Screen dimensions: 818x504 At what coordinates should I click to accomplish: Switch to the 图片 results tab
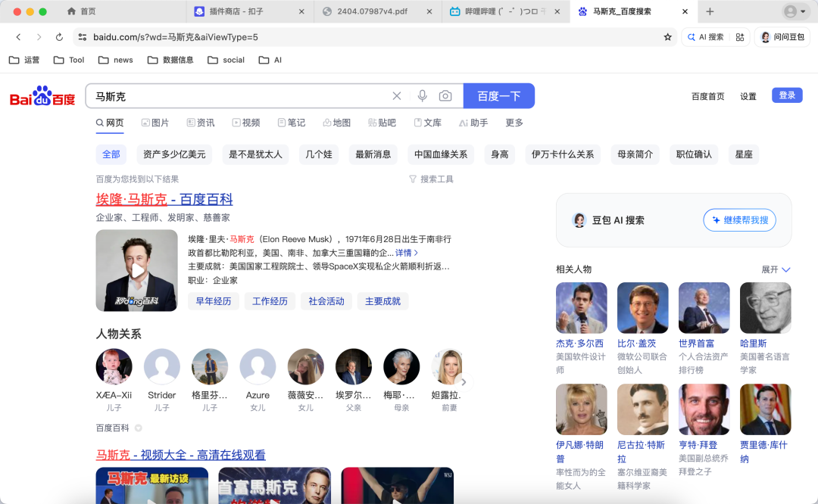click(x=155, y=122)
